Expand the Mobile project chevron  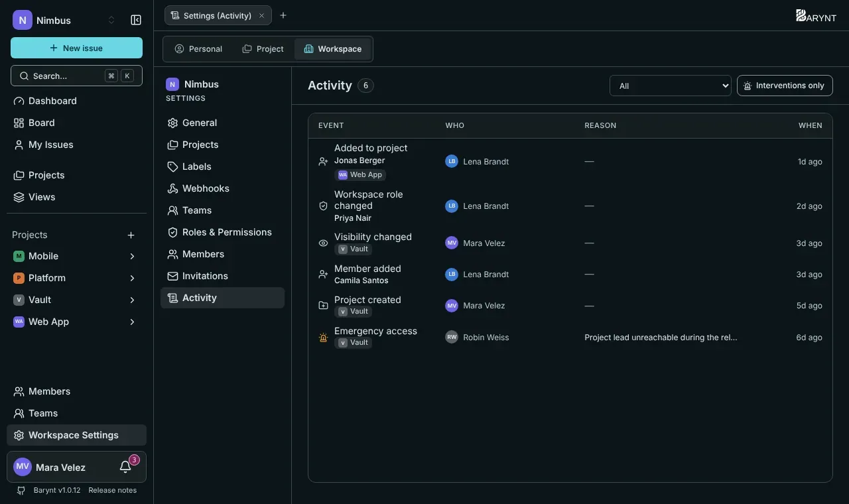pos(132,256)
